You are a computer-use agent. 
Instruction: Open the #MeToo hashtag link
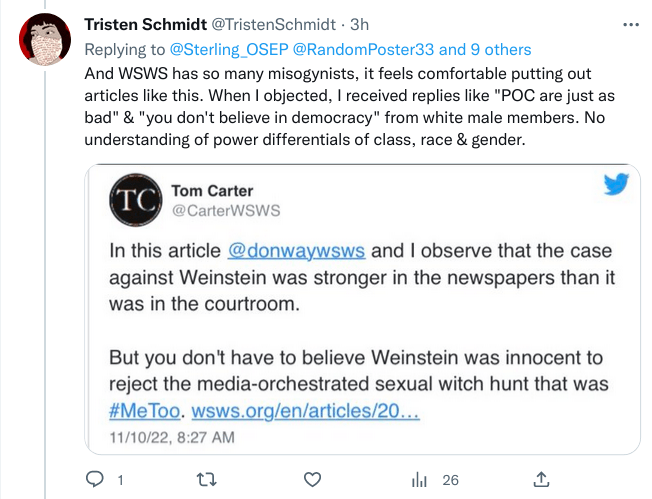tap(146, 410)
